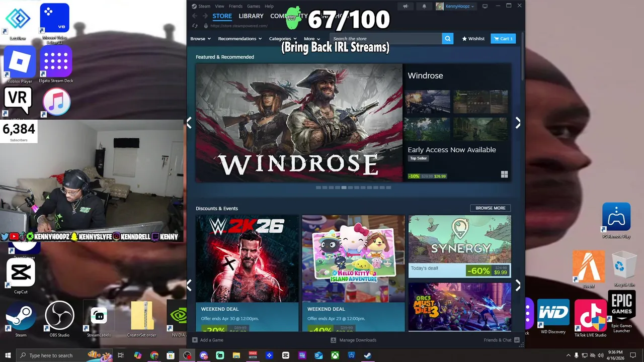The image size is (644, 362).
Task: Go back with the Steam back arrow
Action: pos(195,16)
